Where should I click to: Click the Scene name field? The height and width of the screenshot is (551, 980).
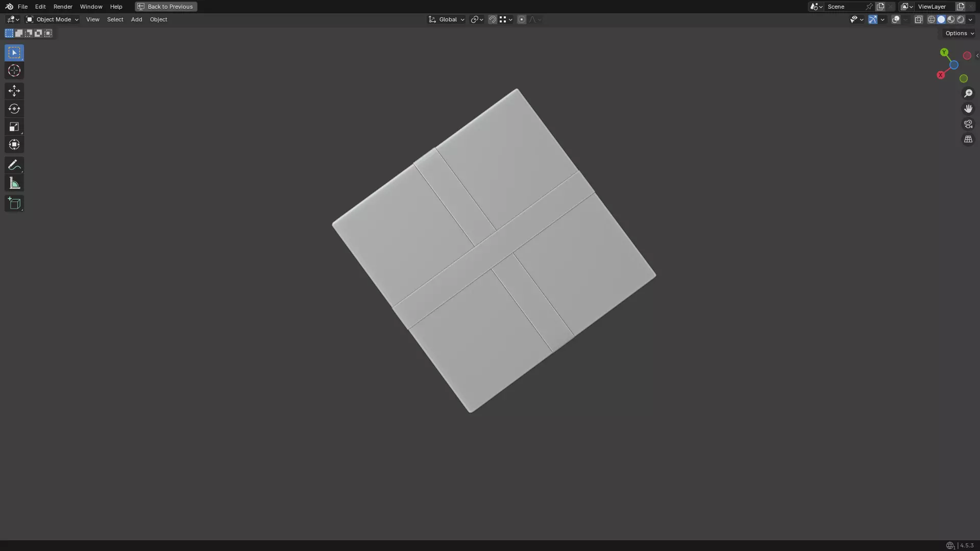click(845, 7)
